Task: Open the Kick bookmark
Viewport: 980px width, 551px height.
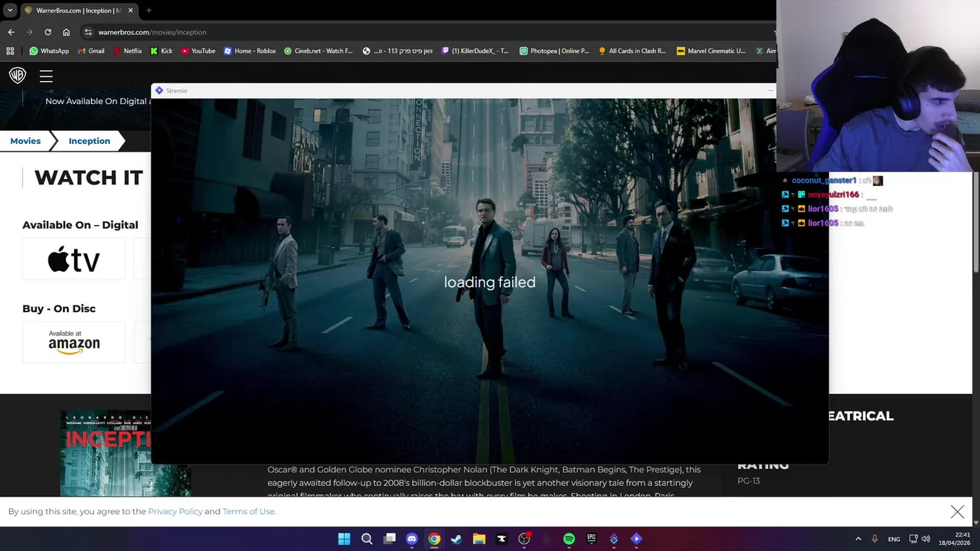Action: click(x=162, y=51)
